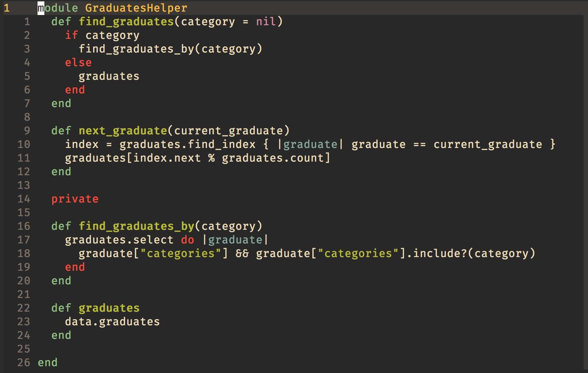588x373 pixels.
Task: Click the red 'else' keyword
Action: [x=78, y=62]
